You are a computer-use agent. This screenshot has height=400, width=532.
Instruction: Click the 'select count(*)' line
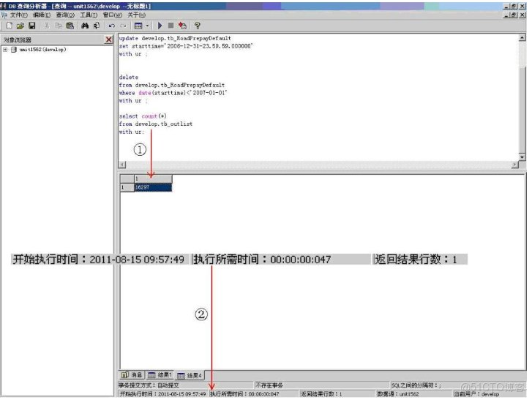tap(143, 116)
